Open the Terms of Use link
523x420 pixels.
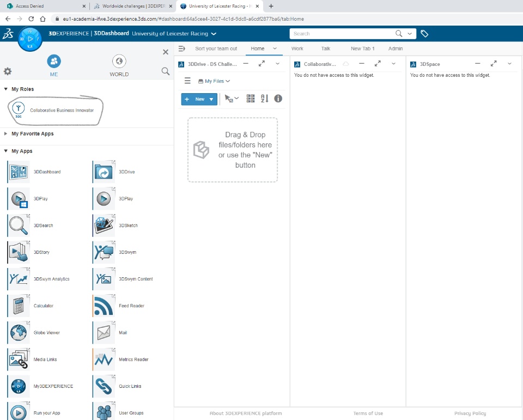pos(368,413)
